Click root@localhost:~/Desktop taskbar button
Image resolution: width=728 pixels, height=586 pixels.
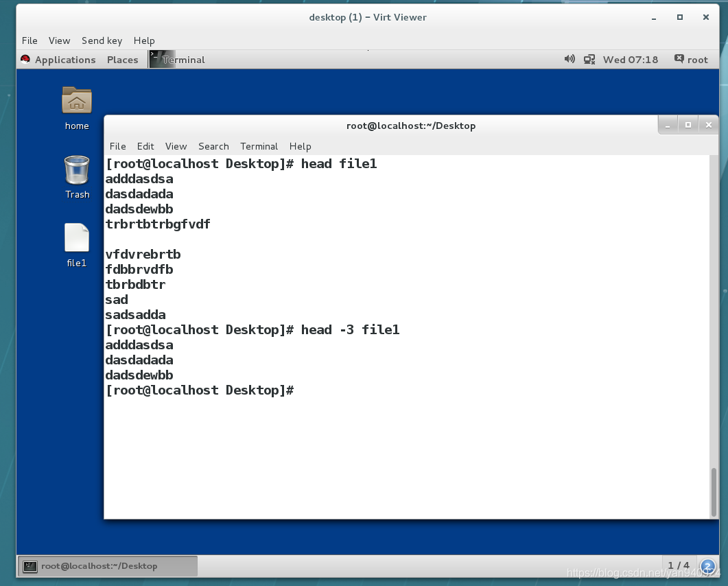click(x=108, y=566)
